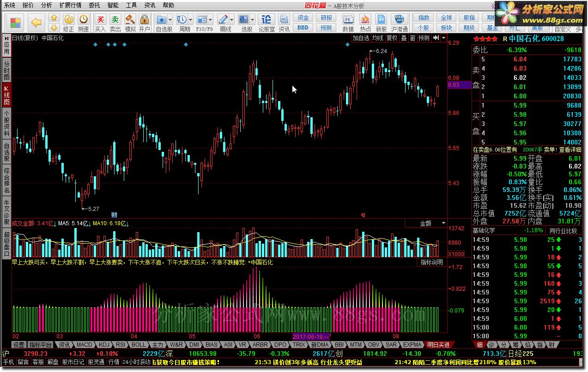This screenshot has width=588, height=372.
Task: Click the chart jump-to-end arrow icon
Action: coord(436,38)
